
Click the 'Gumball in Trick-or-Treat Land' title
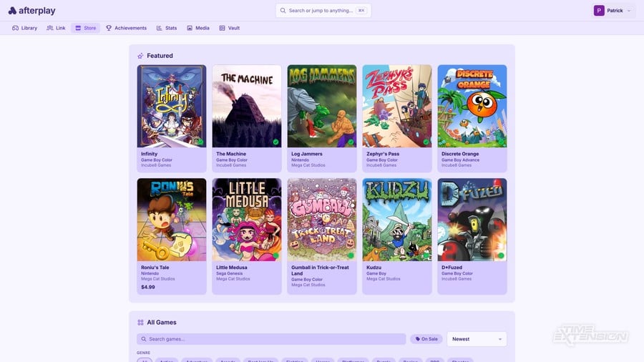[x=320, y=270]
